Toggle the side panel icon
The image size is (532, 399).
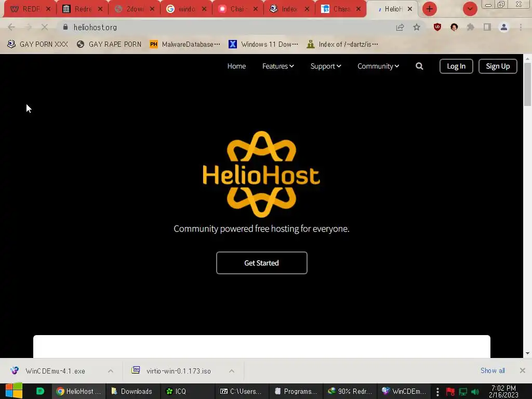coord(487,27)
